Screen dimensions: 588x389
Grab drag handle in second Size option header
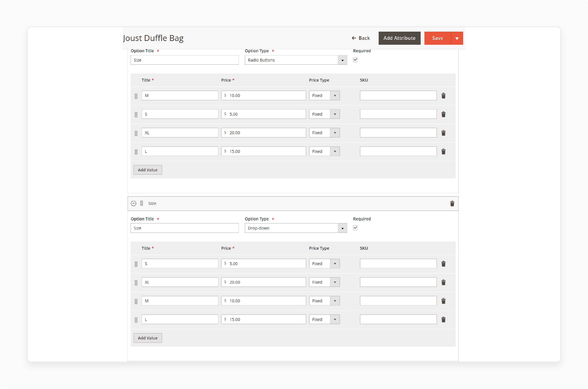[x=142, y=204]
